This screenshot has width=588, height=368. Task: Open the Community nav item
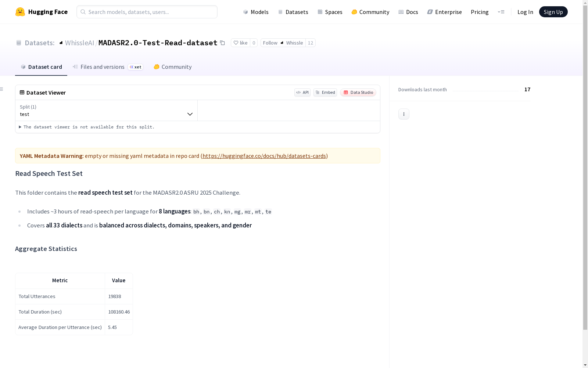pyautogui.click(x=370, y=12)
